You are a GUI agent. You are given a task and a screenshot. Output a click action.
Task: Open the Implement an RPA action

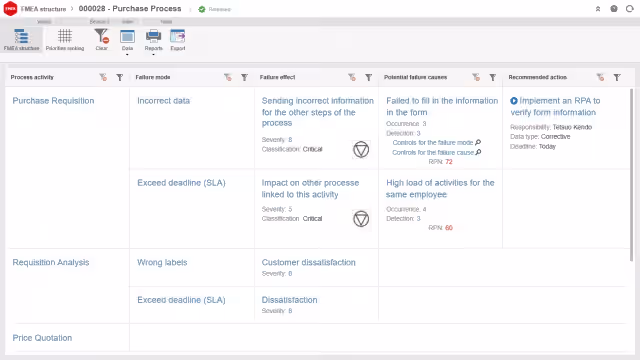click(556, 106)
